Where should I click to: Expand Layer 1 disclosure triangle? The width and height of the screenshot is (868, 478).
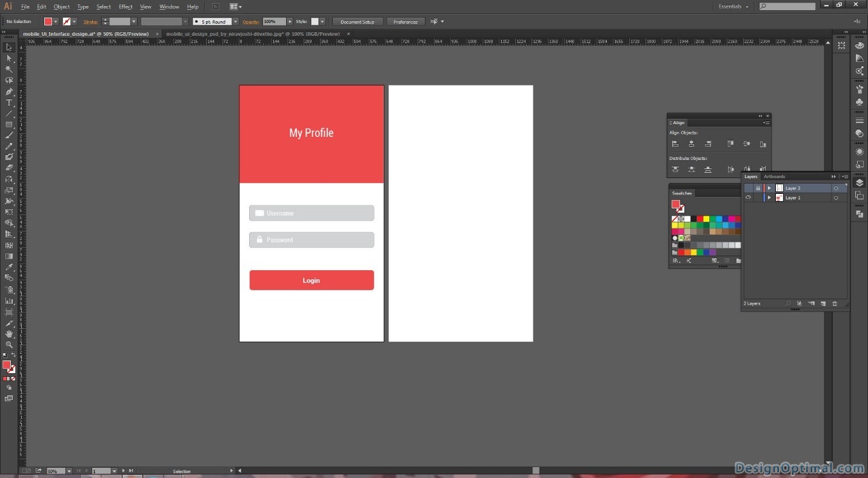point(769,198)
